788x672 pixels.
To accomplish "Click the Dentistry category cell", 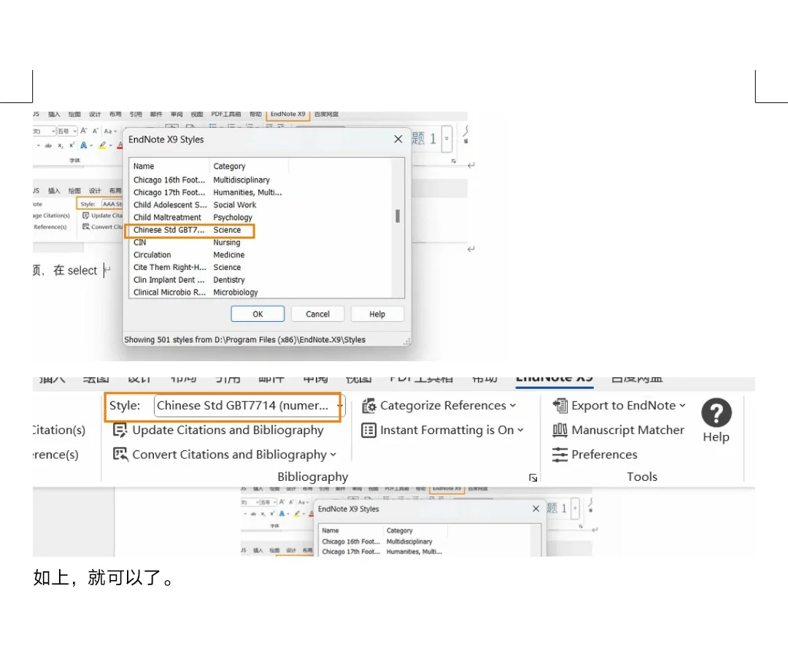I will pos(229,280).
